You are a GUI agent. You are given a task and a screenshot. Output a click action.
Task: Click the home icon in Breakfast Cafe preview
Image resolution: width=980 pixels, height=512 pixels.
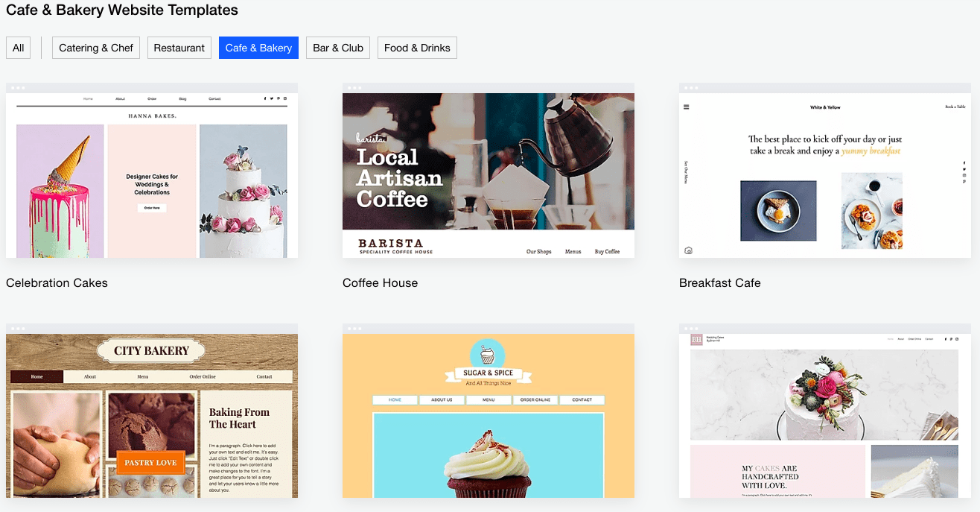point(688,250)
